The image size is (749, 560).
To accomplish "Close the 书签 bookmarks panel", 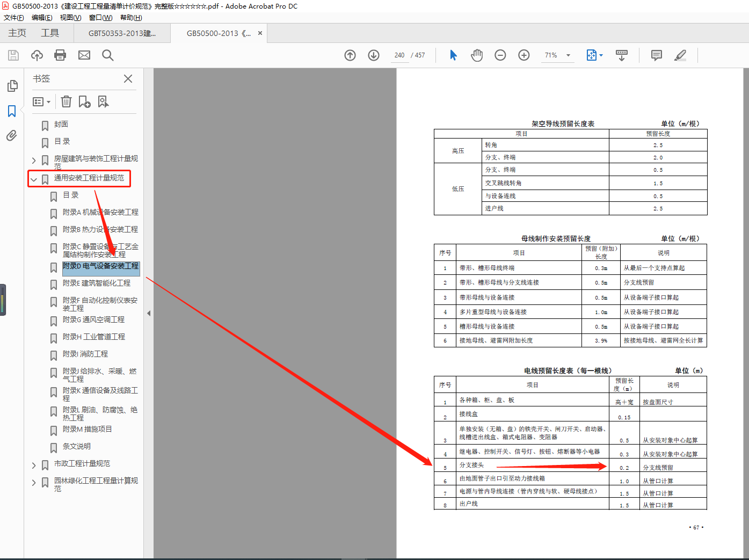I will pyautogui.click(x=128, y=78).
